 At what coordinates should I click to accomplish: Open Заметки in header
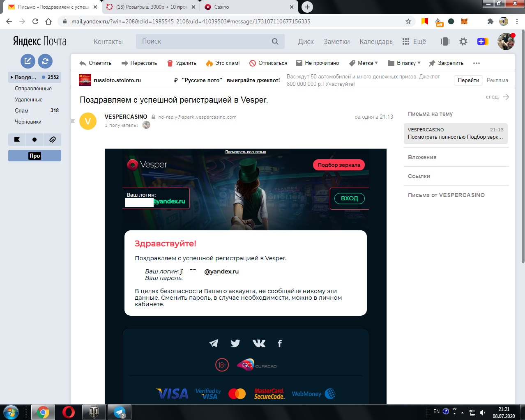[337, 41]
